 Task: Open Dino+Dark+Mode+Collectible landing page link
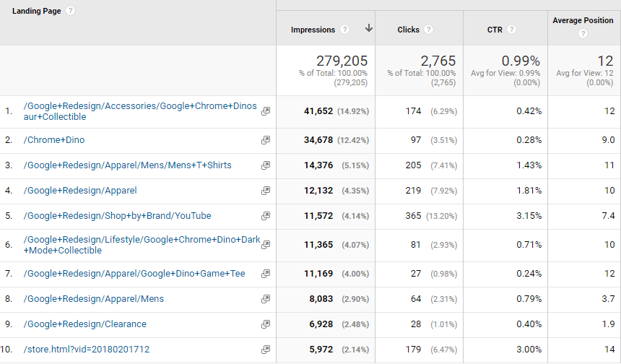click(142, 245)
